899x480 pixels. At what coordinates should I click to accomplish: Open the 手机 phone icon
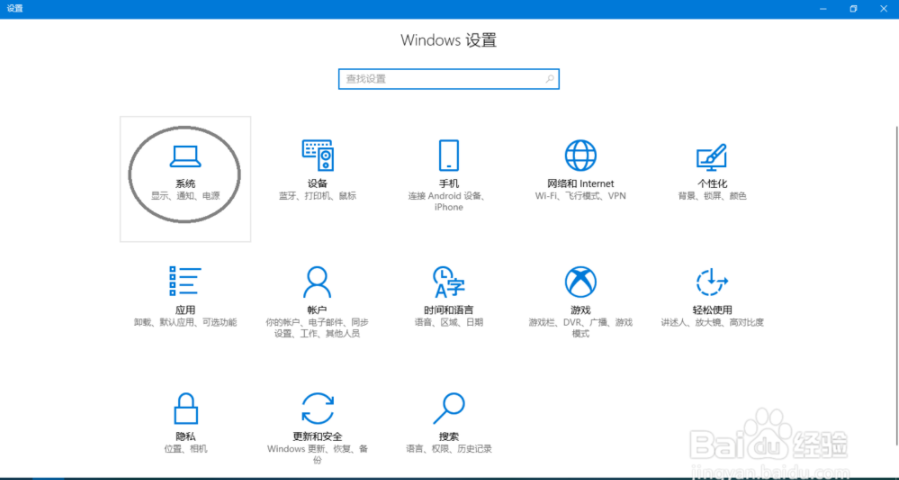coord(449,155)
